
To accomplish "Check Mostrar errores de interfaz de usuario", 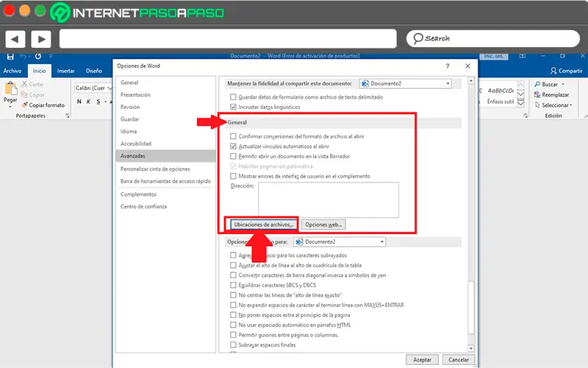I will pos(233,176).
